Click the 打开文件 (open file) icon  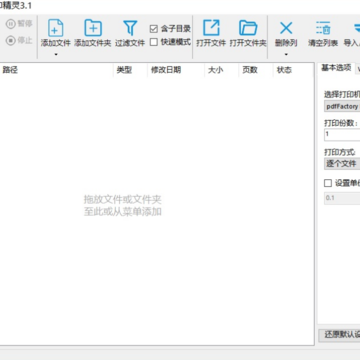coord(211,28)
